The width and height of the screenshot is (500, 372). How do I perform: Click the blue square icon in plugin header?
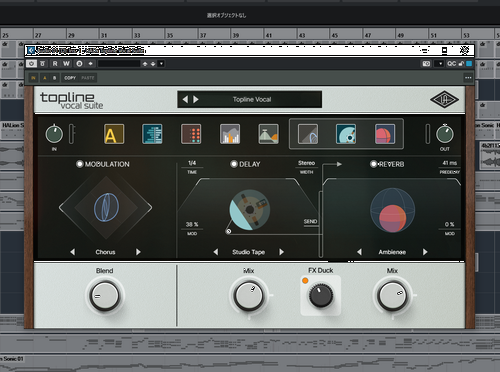click(x=469, y=64)
